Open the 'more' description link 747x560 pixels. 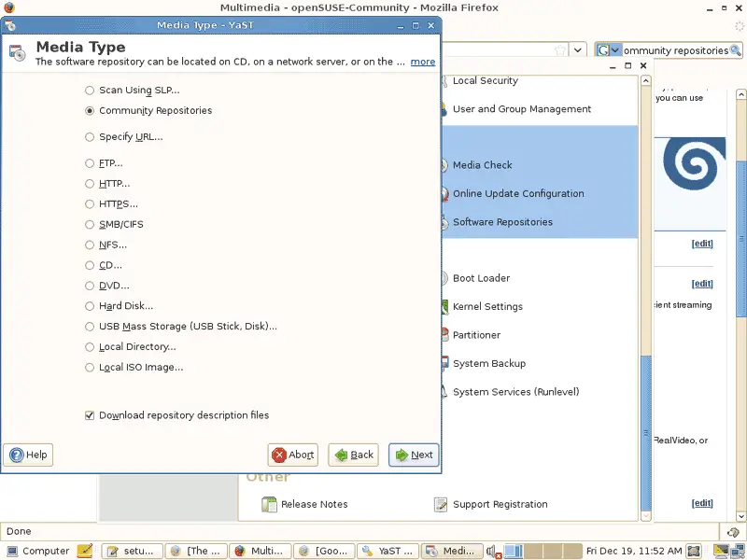(x=423, y=62)
